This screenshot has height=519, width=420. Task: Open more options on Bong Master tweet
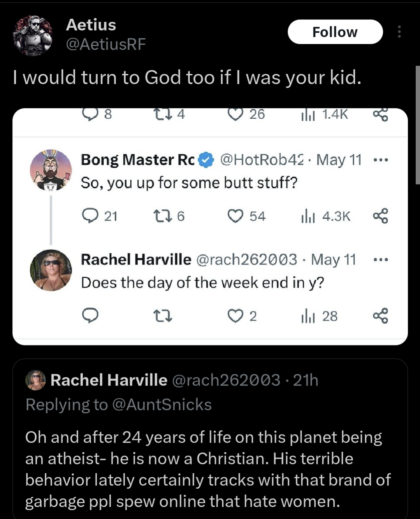point(380,160)
